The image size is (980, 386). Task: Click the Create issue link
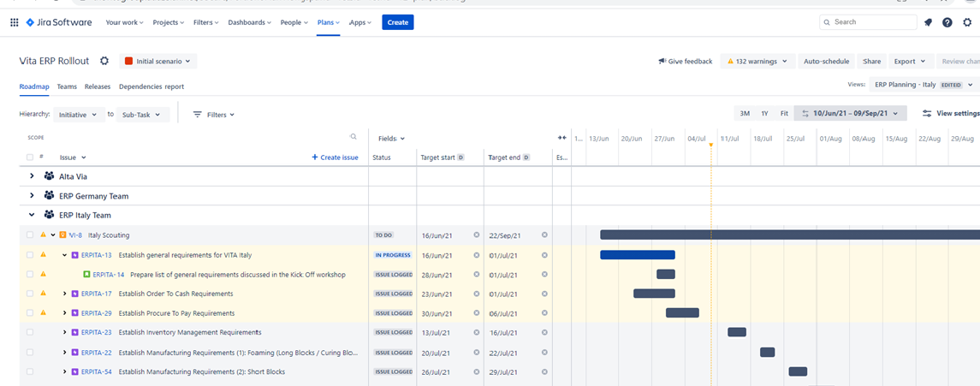335,157
